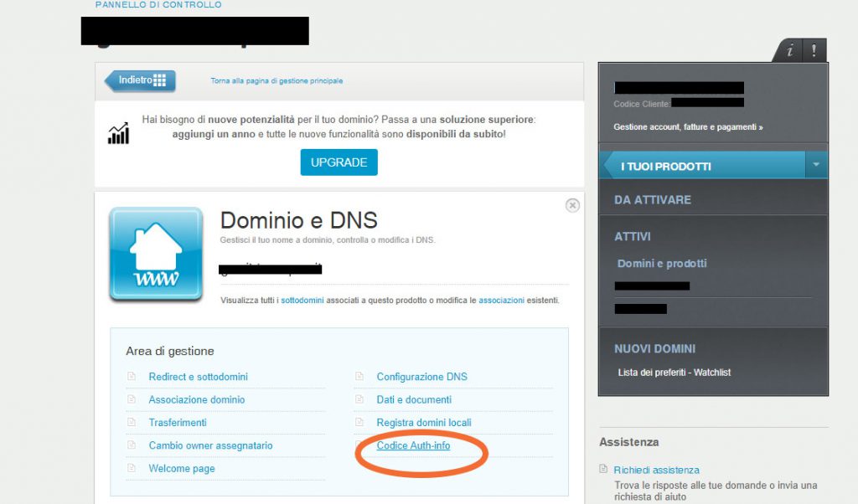The height and width of the screenshot is (504, 858).
Task: Open Redirect e sottodomini
Action: click(198, 377)
